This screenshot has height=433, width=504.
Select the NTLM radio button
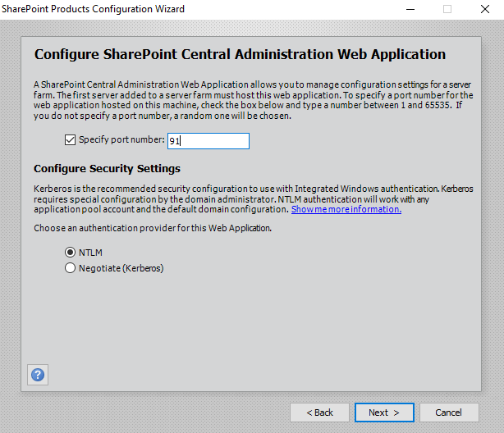pyautogui.click(x=70, y=253)
